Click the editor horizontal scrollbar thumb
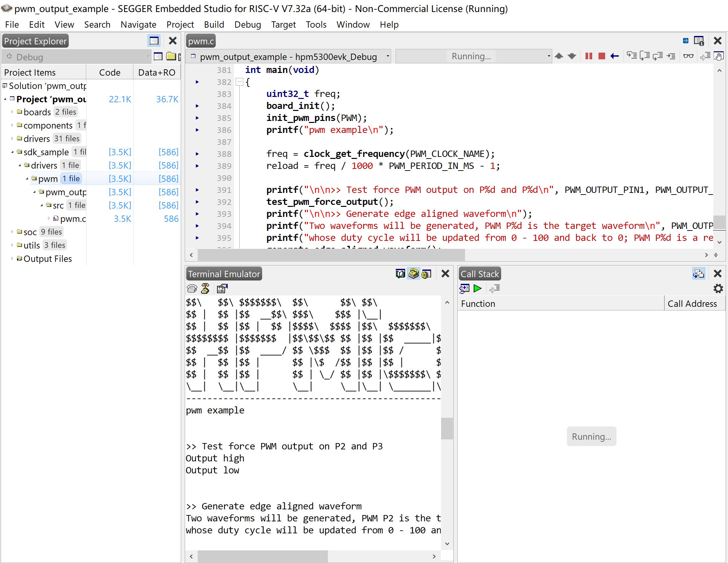The height and width of the screenshot is (563, 728). [331, 255]
